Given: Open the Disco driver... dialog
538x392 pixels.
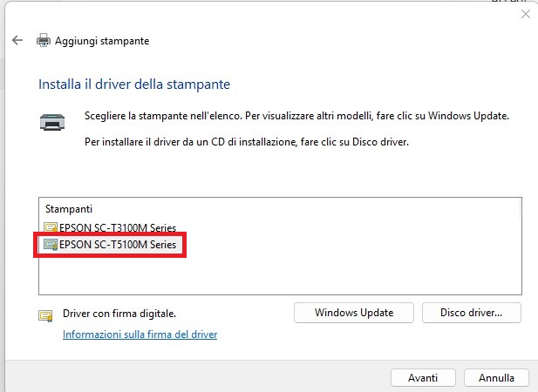Looking at the screenshot, I should pos(471,313).
